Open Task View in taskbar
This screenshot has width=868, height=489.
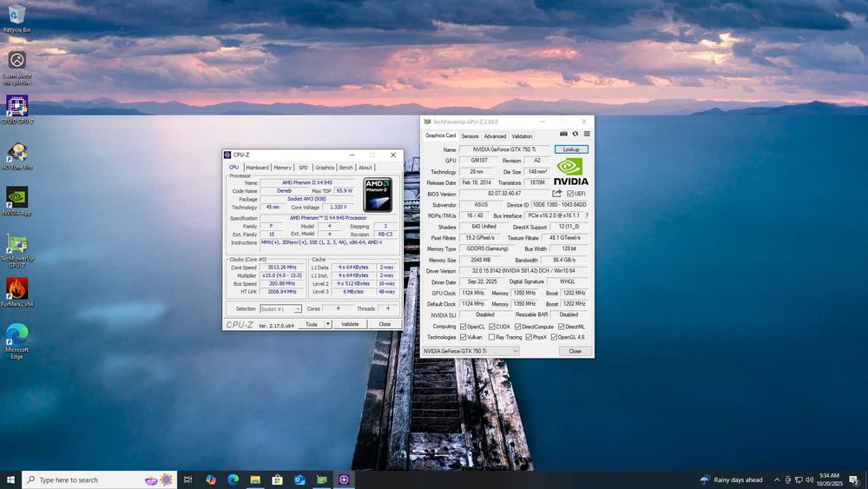tap(187, 479)
